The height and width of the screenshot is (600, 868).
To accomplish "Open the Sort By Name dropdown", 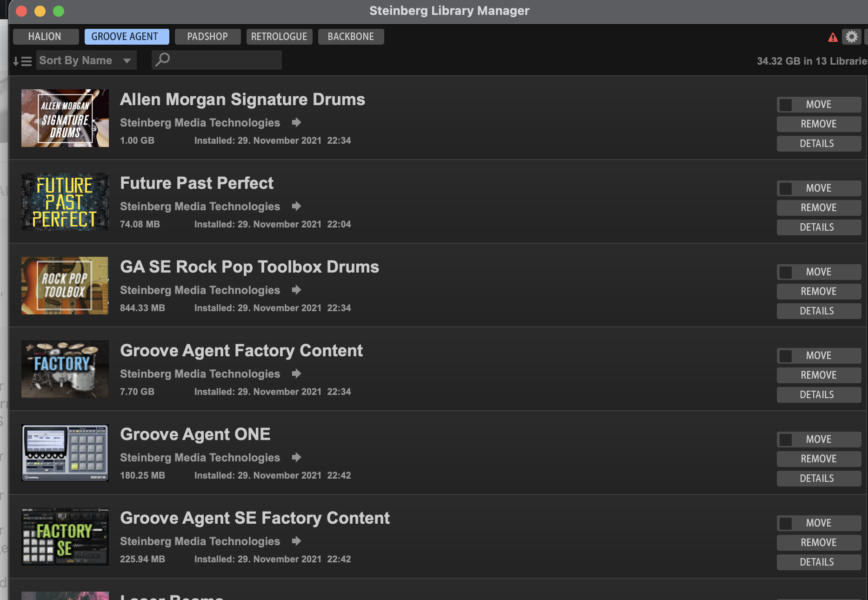I will click(87, 60).
